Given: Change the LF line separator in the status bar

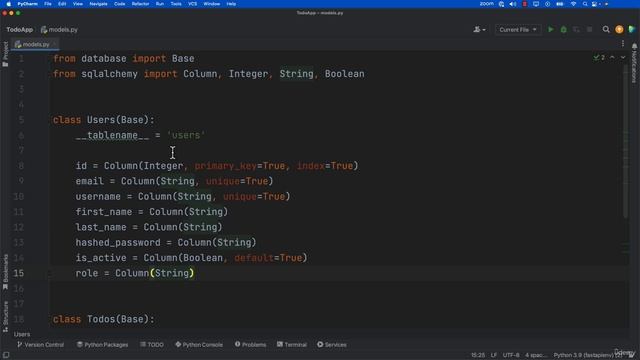Looking at the screenshot, I should tap(494, 355).
